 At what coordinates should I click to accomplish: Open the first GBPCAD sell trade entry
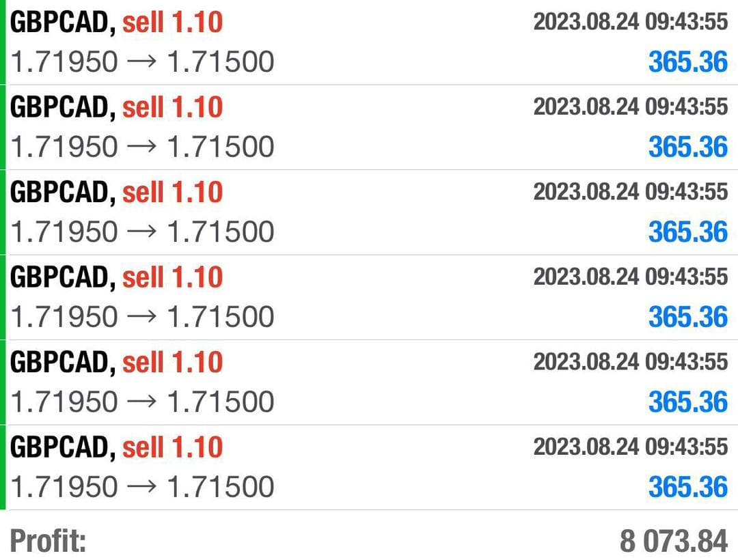369,42
